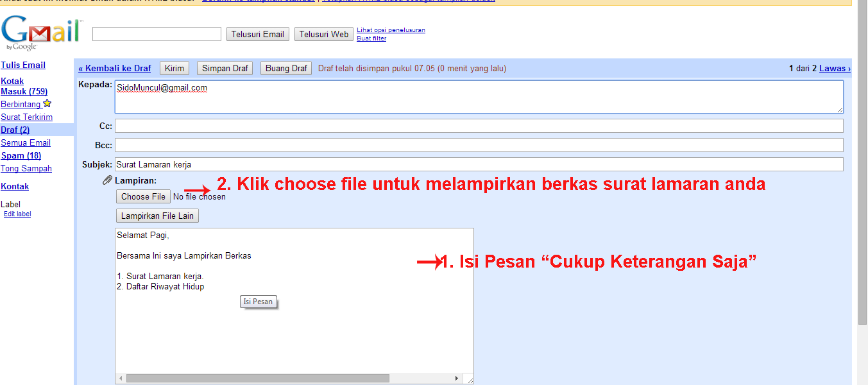
Task: Save with Simpan Draf button
Action: coord(225,68)
